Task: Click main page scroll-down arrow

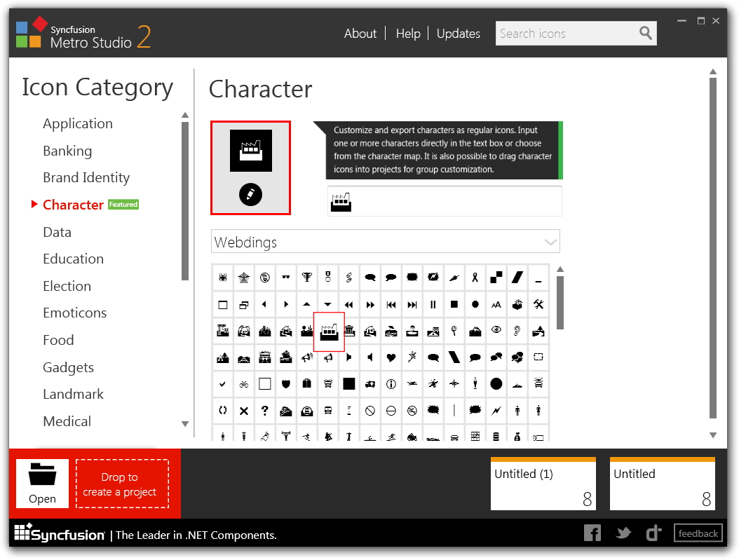Action: click(x=713, y=435)
